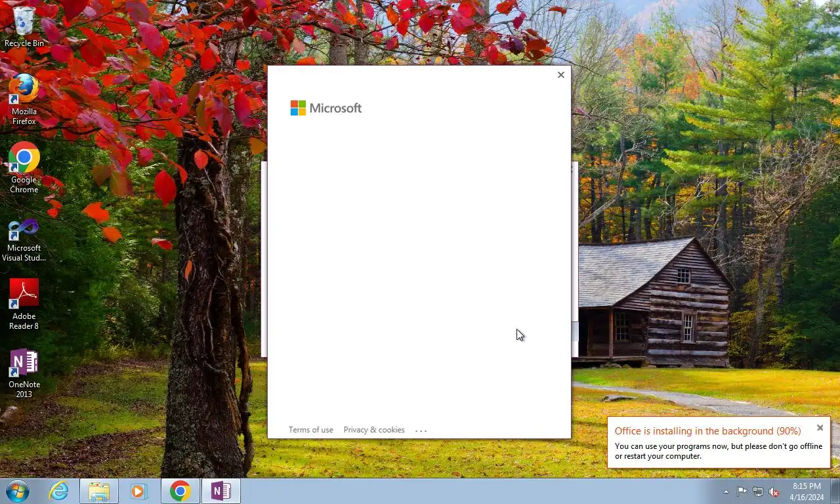Select the Mozilla Firefox desktop shortcut
Viewport: 840px width, 504px height.
(24, 100)
